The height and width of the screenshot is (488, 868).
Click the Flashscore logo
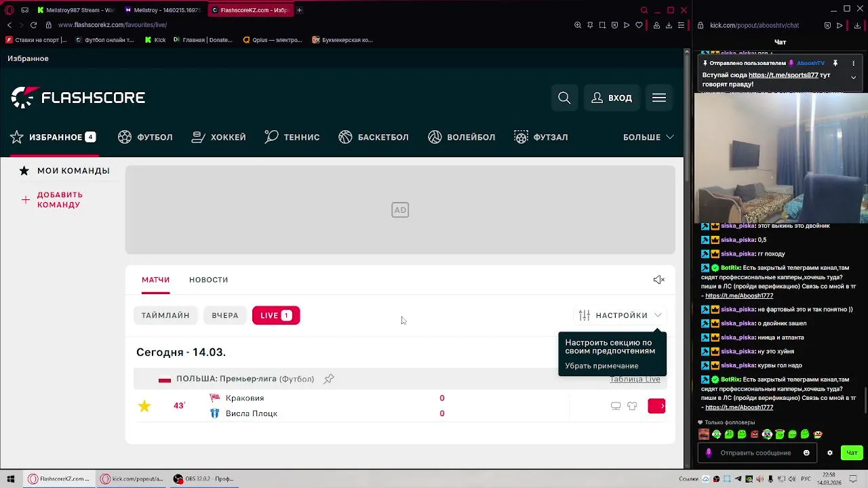tap(78, 98)
